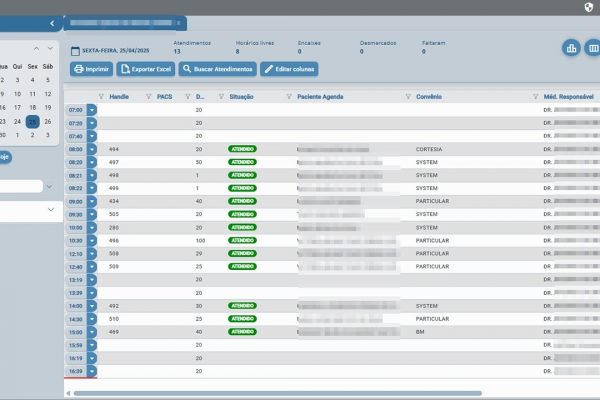Sort by Convênio column header

429,96
